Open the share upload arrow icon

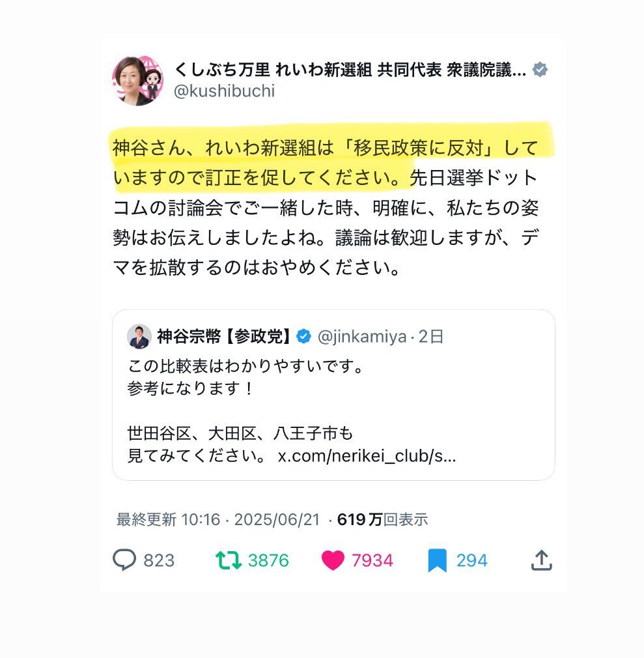tap(541, 560)
